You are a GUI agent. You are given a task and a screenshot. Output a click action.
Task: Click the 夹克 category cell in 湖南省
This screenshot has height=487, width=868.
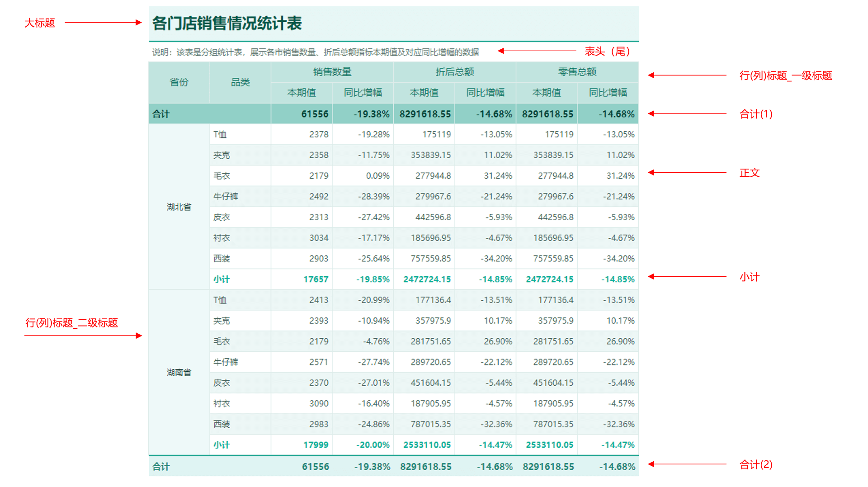click(x=240, y=321)
